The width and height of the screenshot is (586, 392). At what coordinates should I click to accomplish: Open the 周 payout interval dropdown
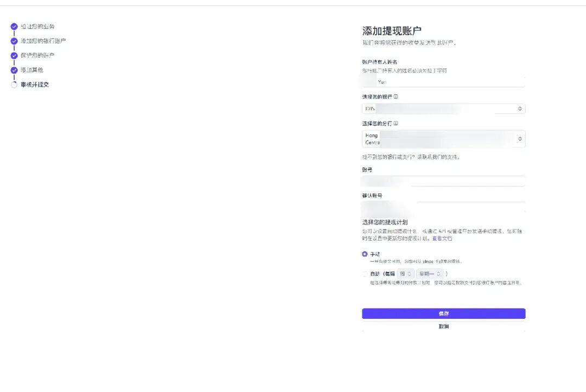(405, 274)
